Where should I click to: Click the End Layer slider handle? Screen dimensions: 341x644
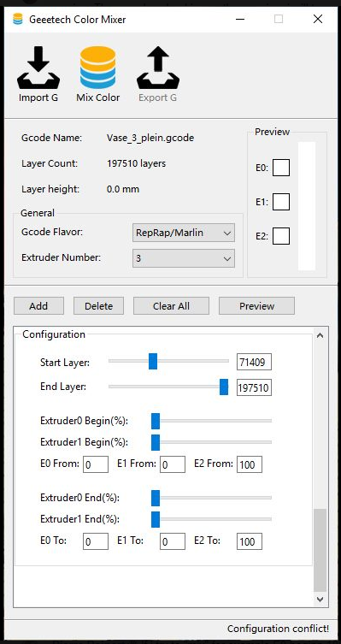click(224, 387)
